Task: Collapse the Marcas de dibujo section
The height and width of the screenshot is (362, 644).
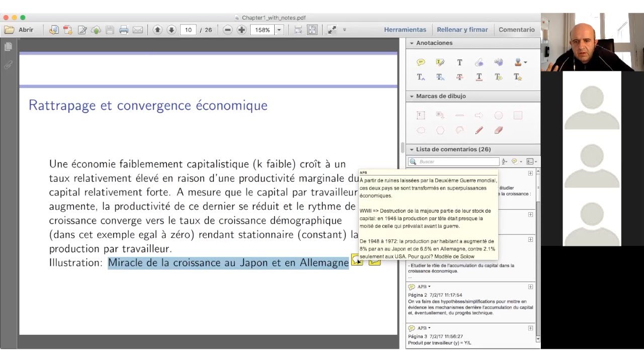Action: click(412, 96)
